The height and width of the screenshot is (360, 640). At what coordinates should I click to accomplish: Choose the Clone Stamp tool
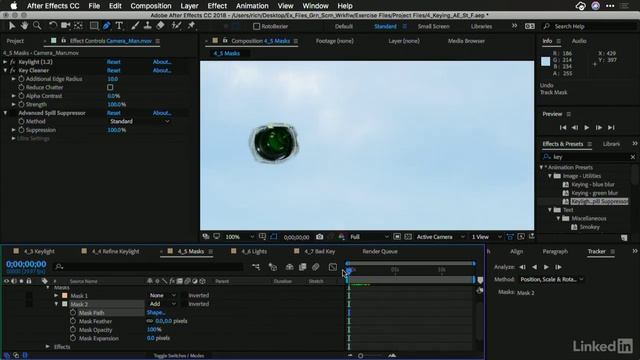click(147, 26)
